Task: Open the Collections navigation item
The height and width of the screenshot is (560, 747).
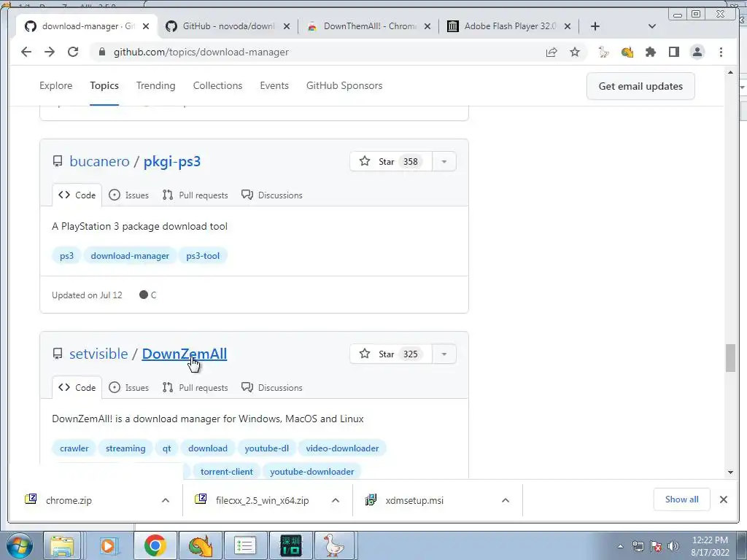Action: point(217,86)
